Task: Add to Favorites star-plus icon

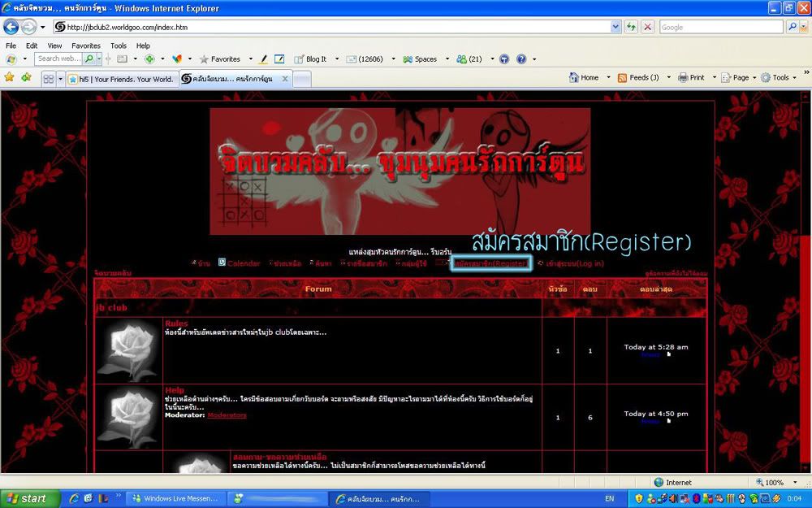Action: pos(26,77)
